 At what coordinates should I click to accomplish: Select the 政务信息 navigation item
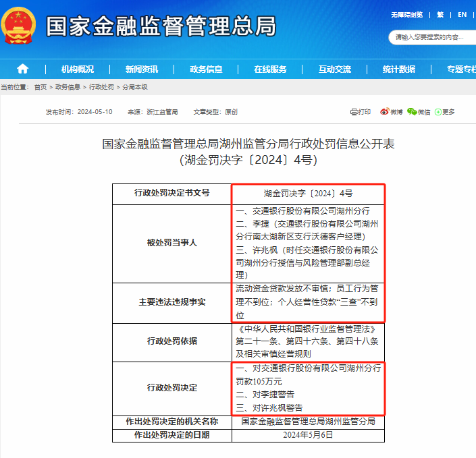click(206, 69)
